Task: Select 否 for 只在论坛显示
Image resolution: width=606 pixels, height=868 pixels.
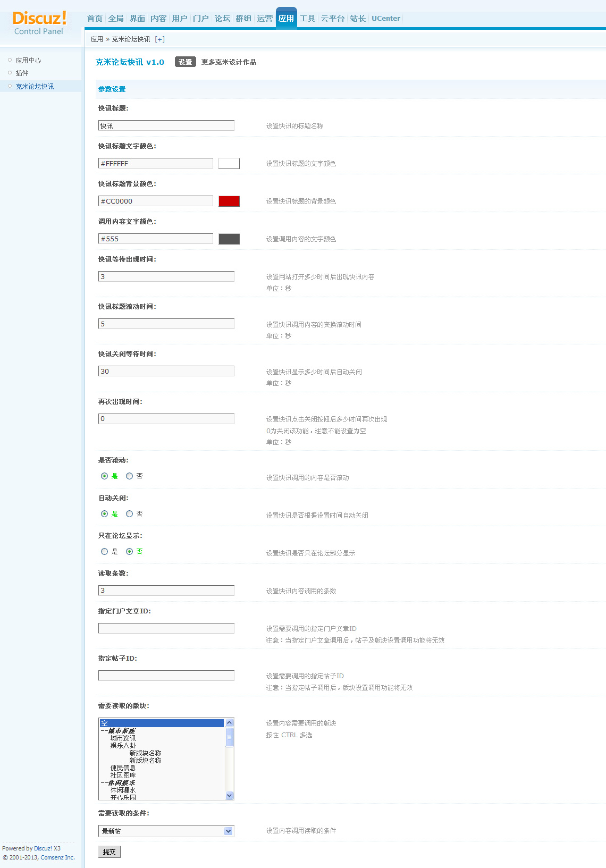Action: [130, 552]
